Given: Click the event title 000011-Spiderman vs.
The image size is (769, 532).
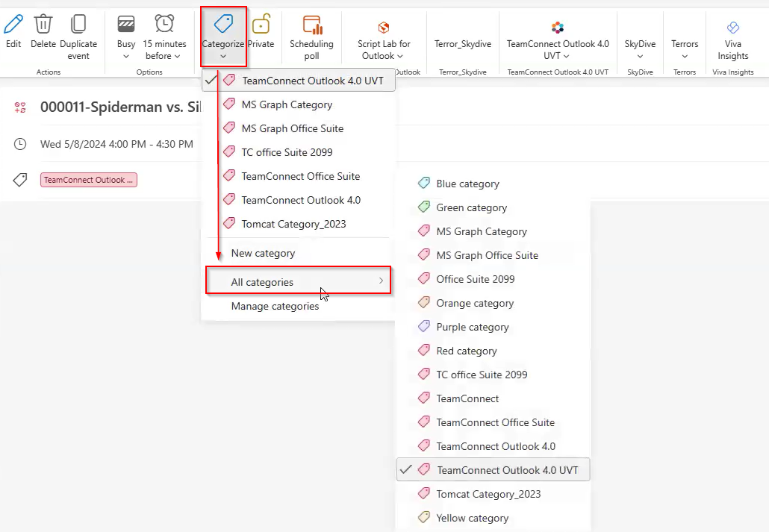Looking at the screenshot, I should (121, 107).
